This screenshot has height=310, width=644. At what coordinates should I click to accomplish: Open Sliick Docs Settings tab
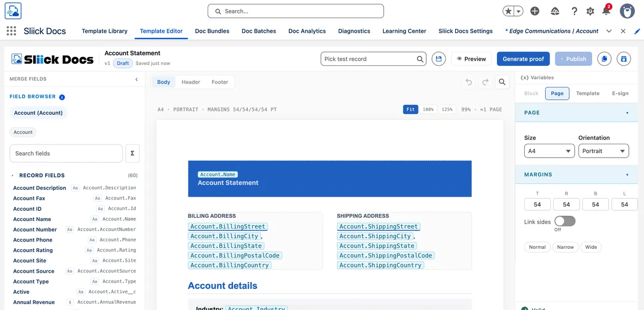tap(465, 31)
